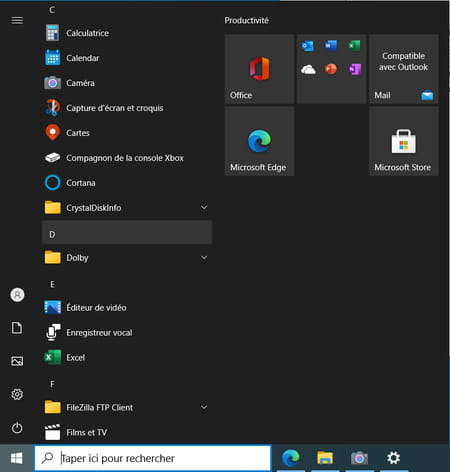Open Enregistreur vocal

click(x=127, y=332)
